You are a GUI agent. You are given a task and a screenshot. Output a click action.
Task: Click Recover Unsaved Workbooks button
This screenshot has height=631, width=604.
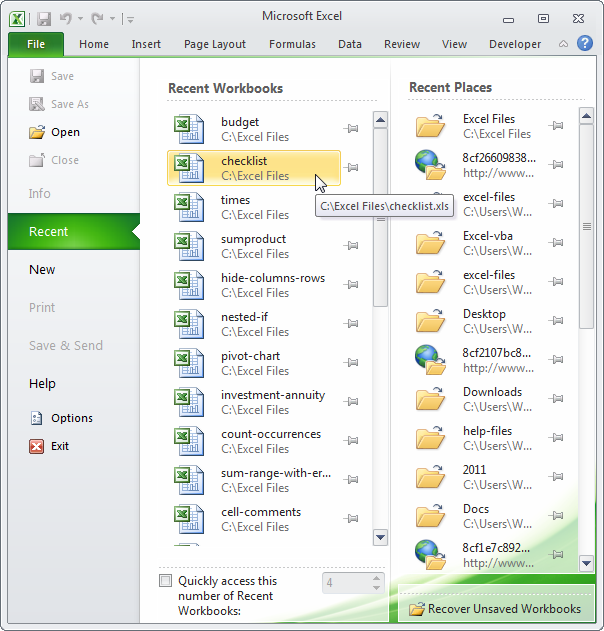point(495,609)
